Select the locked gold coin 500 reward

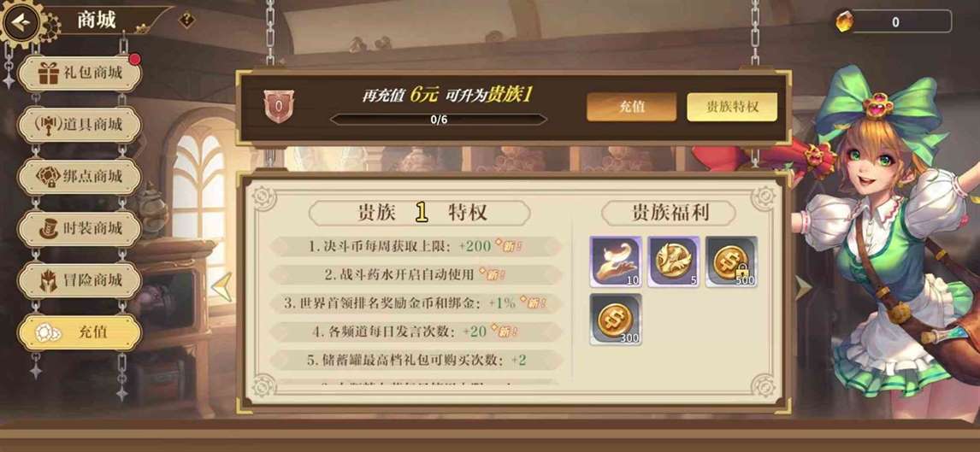coord(731,261)
